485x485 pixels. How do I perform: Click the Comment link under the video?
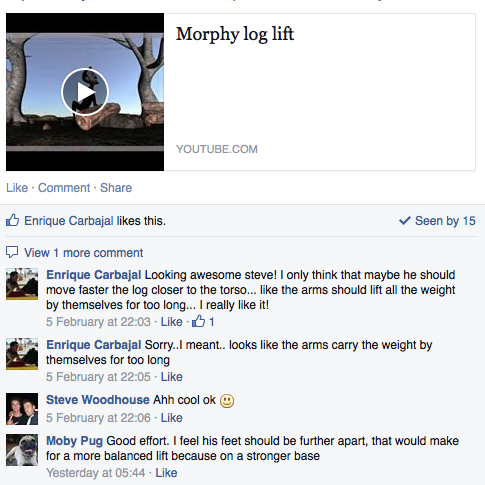click(64, 188)
